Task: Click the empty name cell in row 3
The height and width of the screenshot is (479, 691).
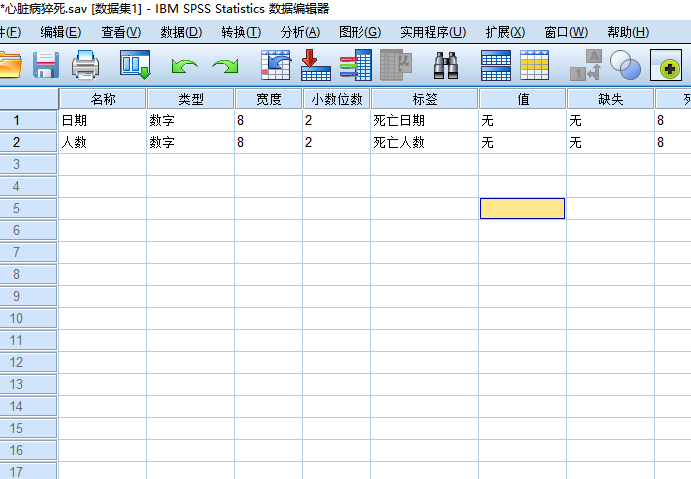Action: click(103, 164)
